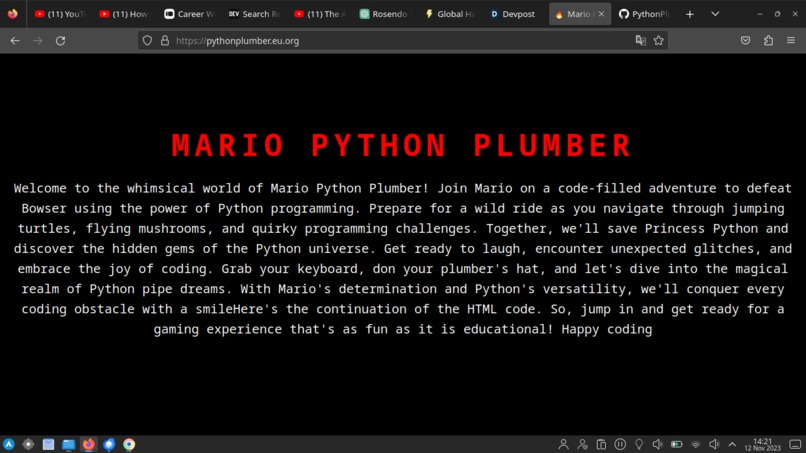This screenshot has width=806, height=453.
Task: Switch to the PythonPl GitHub tab
Action: click(645, 14)
